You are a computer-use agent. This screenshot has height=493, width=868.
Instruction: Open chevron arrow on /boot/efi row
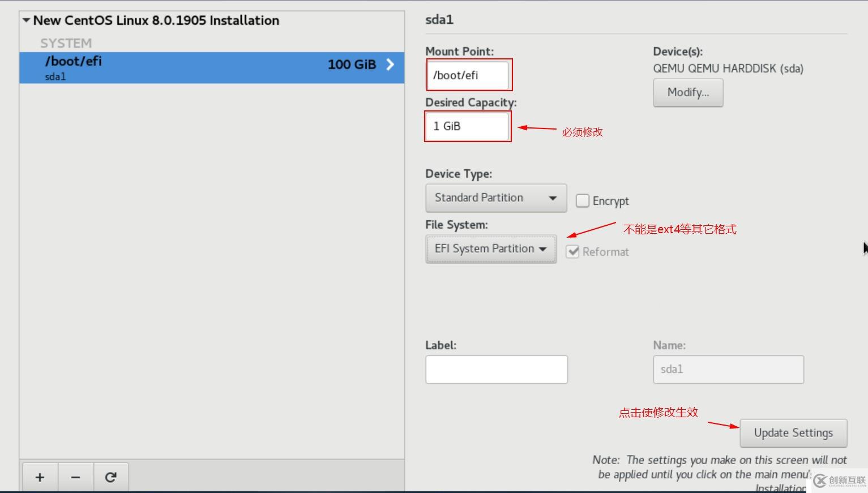(x=390, y=65)
